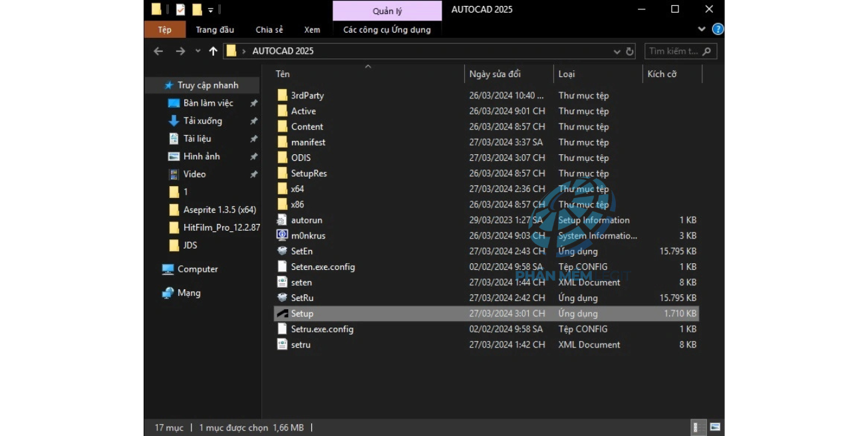Open HitFilm_Pro folder in sidebar

[x=221, y=227]
